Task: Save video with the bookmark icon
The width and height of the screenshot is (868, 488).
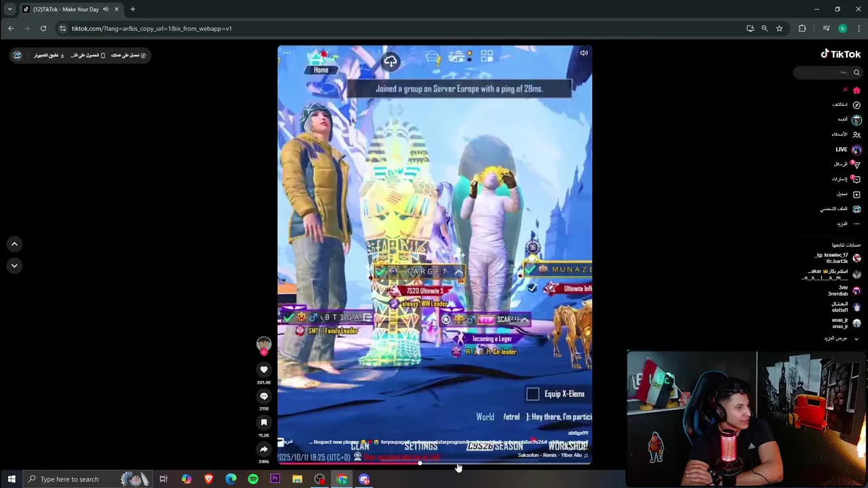Action: pos(264,422)
